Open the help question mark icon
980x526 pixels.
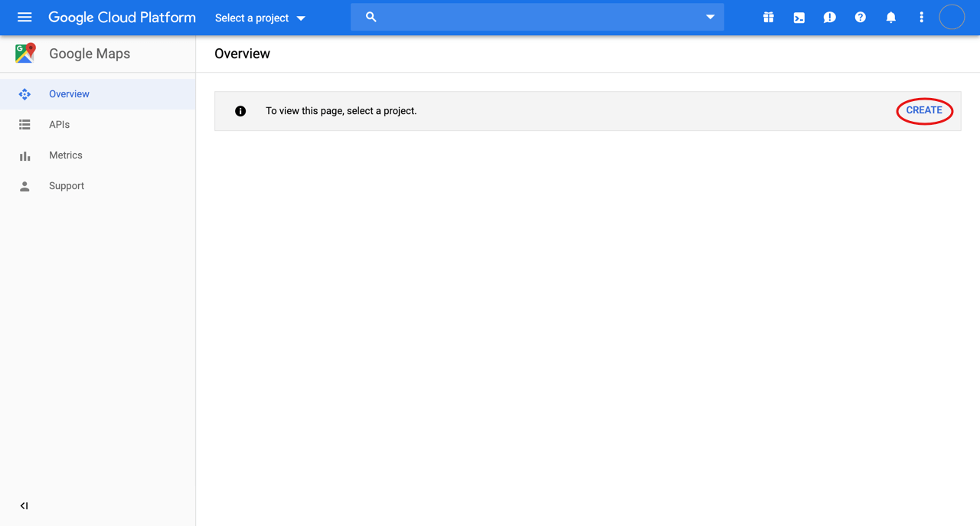860,17
